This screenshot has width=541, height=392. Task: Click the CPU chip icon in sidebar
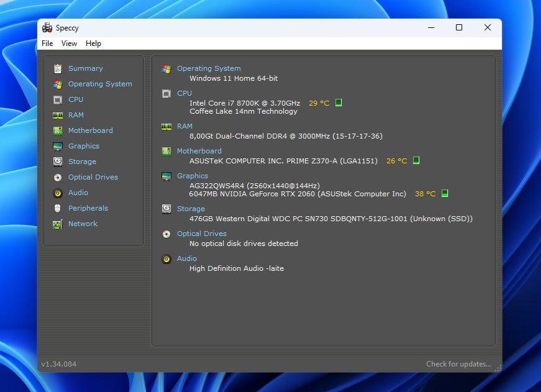(x=58, y=100)
